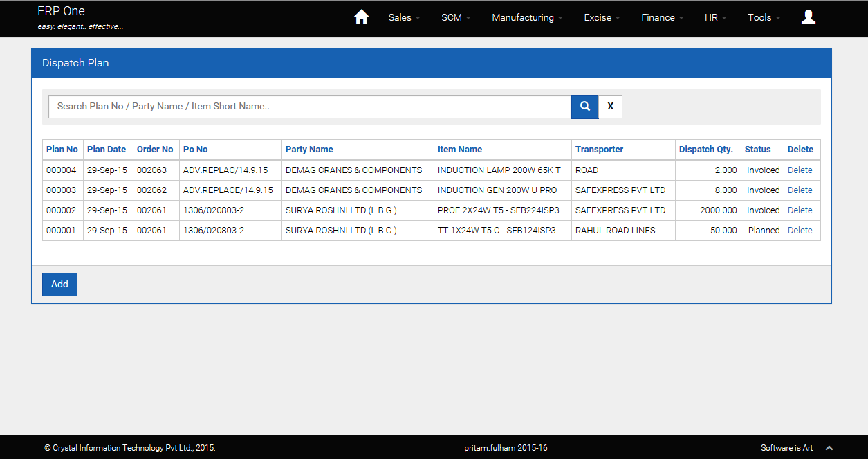
Task: Clear search with the X button
Action: pos(610,107)
